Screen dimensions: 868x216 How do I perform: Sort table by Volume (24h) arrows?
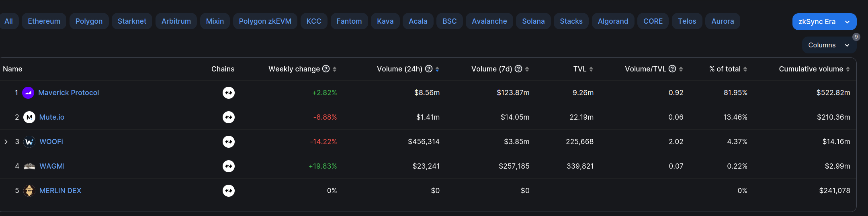coord(437,69)
